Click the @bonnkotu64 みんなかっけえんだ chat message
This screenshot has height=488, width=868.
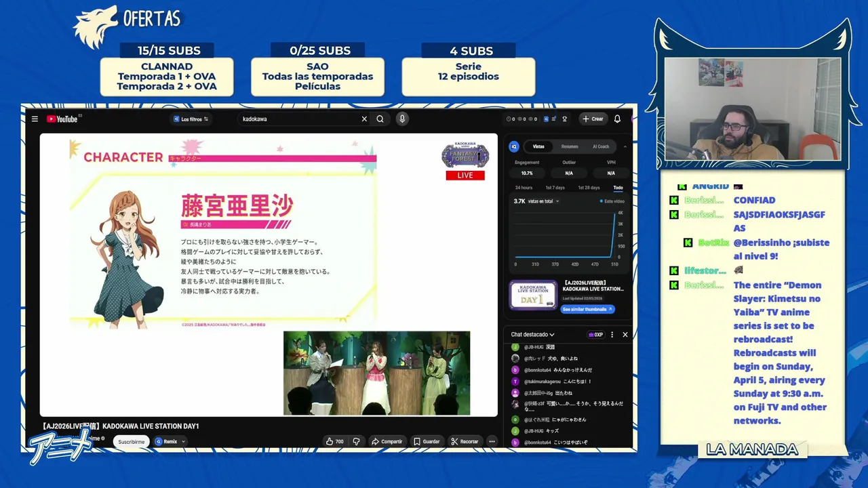point(557,370)
